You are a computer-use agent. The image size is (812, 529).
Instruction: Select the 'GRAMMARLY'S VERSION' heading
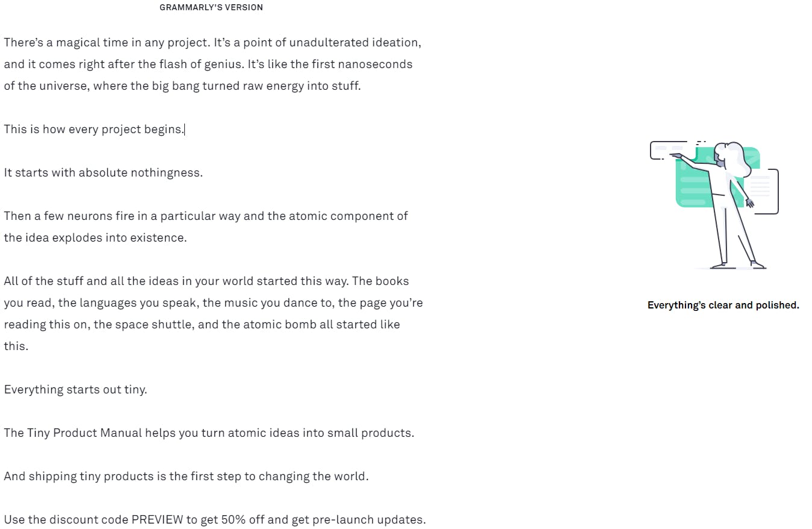coord(211,7)
